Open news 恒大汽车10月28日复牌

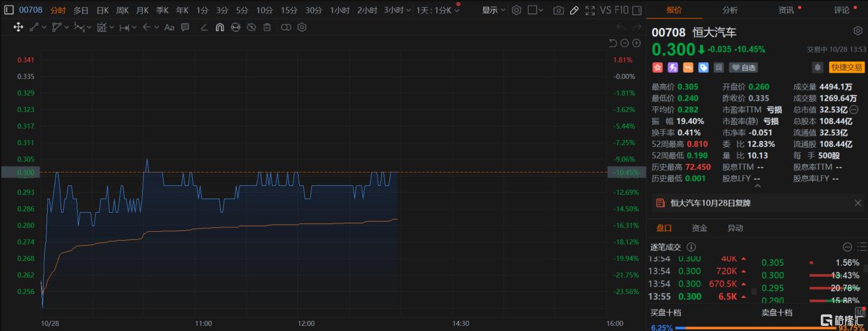(711, 203)
